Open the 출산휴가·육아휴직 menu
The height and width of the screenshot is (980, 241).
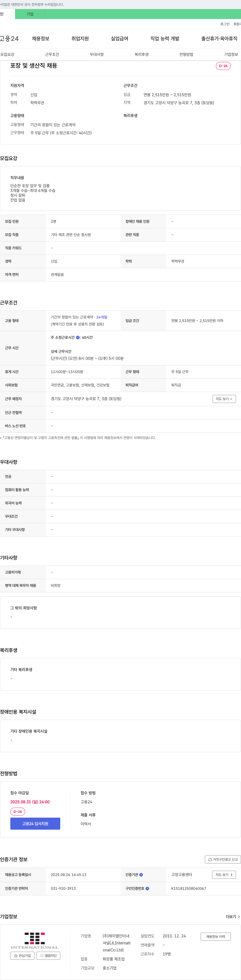click(x=219, y=38)
